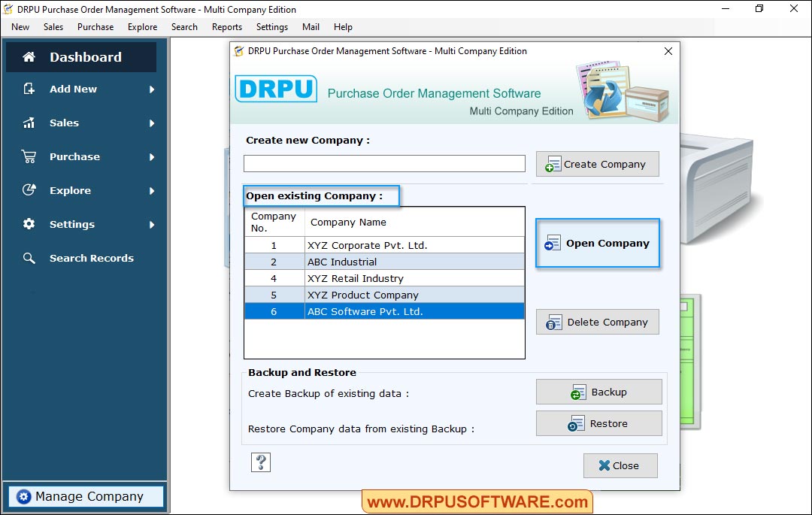Click the Search Records magnifier icon

tap(29, 258)
